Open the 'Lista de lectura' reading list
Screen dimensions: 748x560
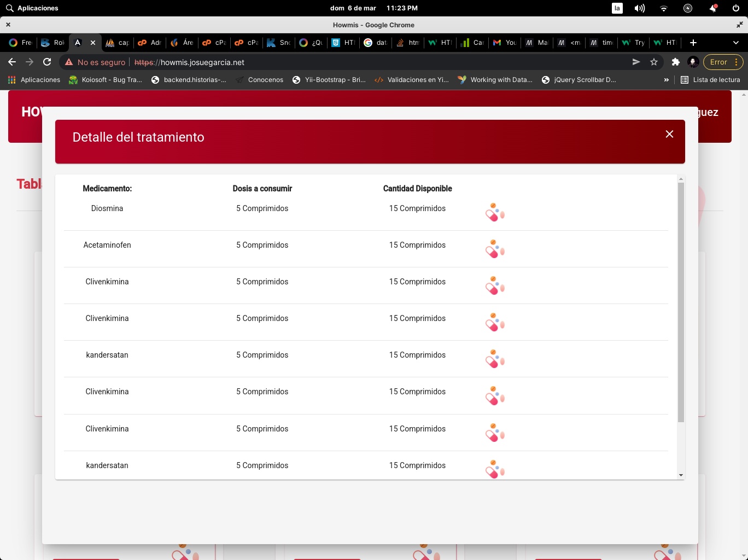[710, 80]
